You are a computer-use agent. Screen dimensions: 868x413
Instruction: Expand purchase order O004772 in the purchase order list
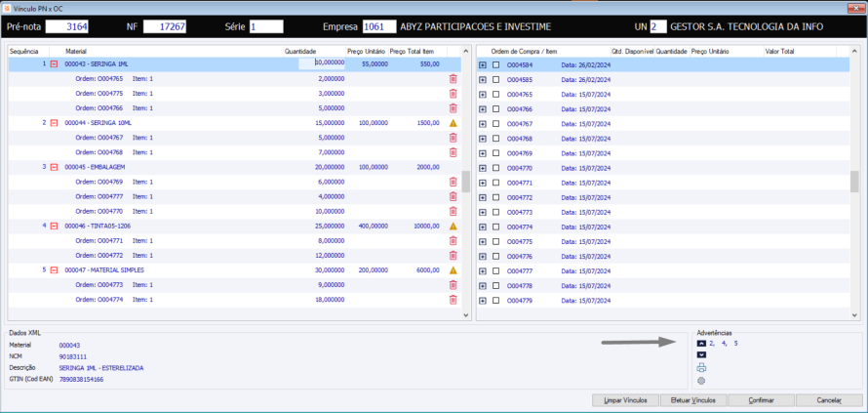[483, 197]
